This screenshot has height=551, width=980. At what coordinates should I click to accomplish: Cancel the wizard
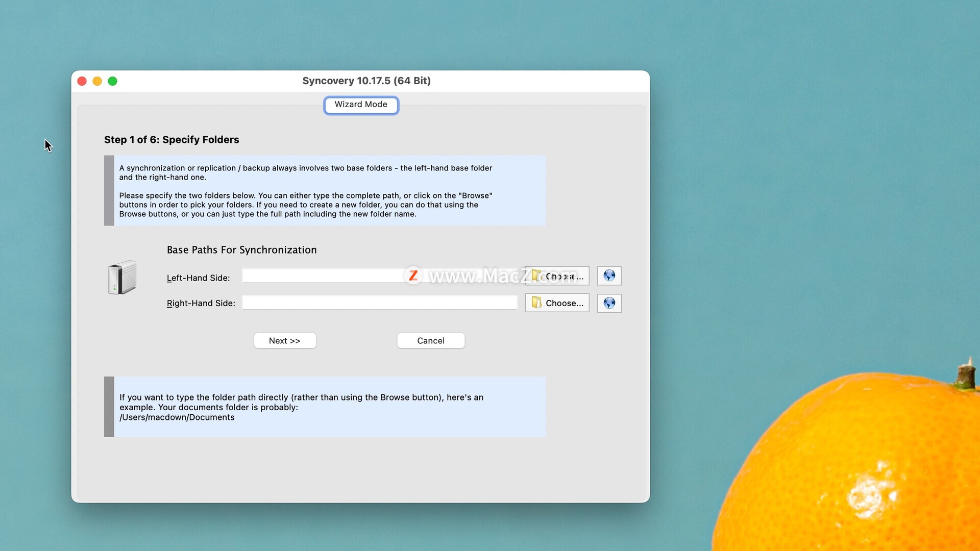[431, 341]
